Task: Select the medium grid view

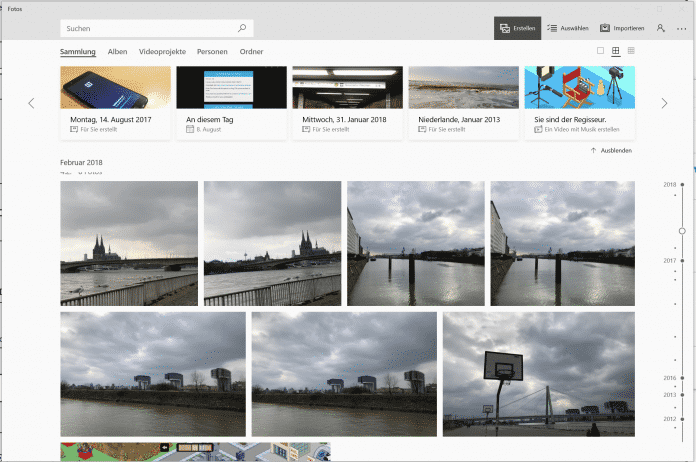Action: (x=616, y=50)
